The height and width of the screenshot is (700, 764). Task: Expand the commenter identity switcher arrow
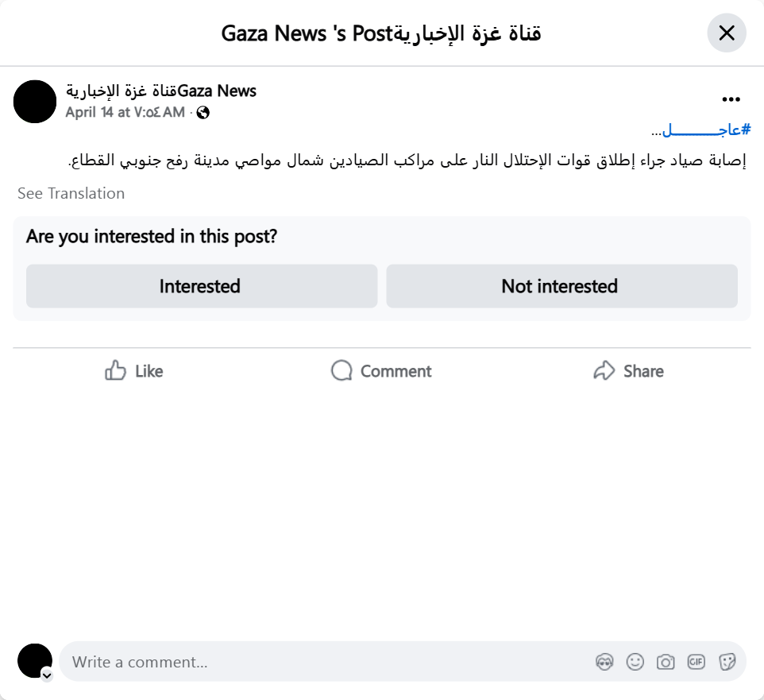[x=47, y=675]
